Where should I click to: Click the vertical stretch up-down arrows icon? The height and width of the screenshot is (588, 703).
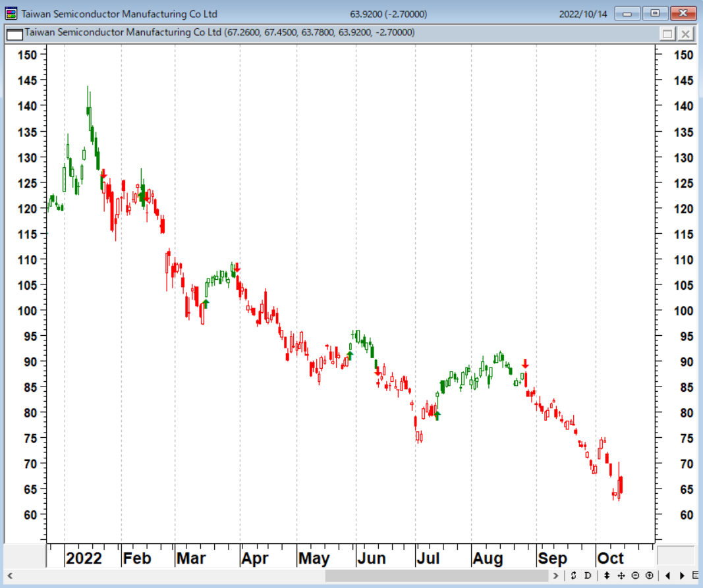coord(607,575)
